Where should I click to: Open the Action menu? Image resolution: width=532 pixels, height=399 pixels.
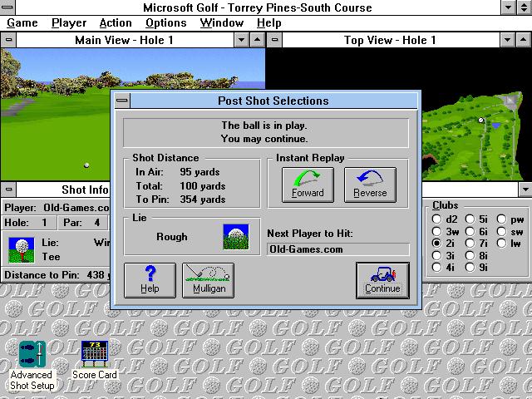(x=116, y=23)
